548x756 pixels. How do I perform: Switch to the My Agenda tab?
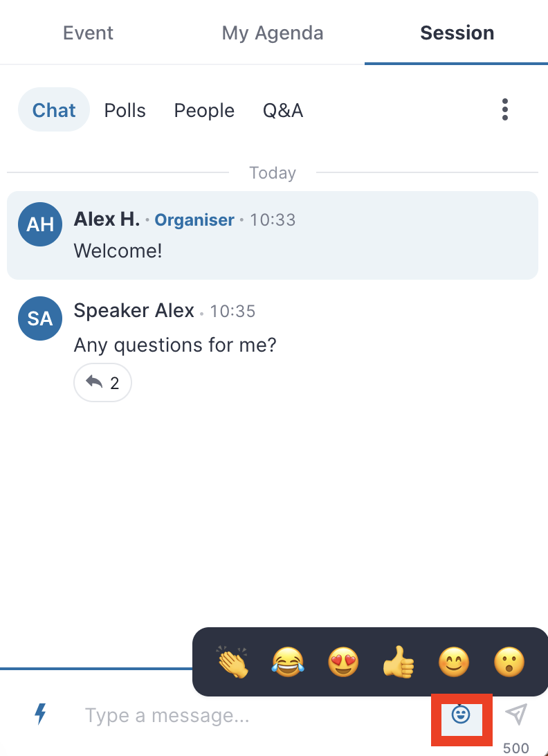tap(273, 33)
